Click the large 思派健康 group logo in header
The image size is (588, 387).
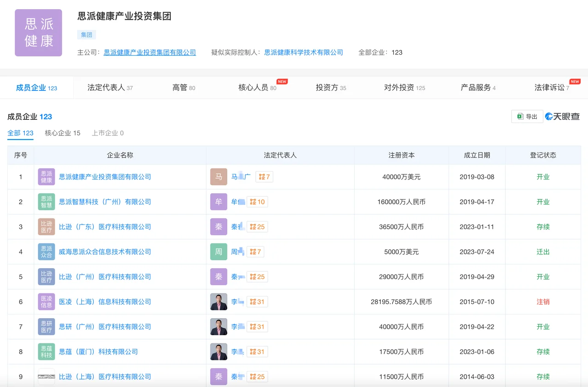[x=38, y=33]
